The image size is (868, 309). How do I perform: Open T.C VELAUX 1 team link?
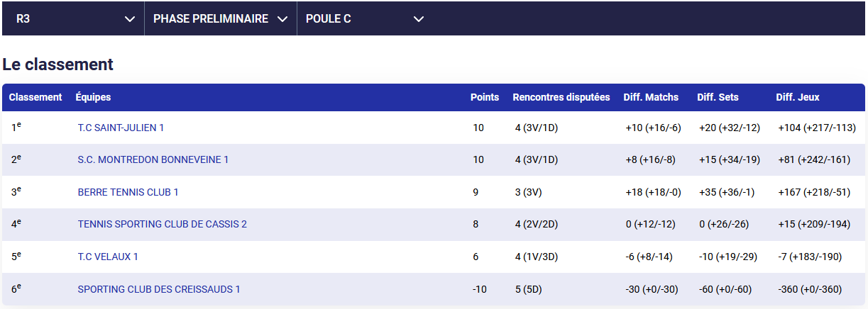108,257
